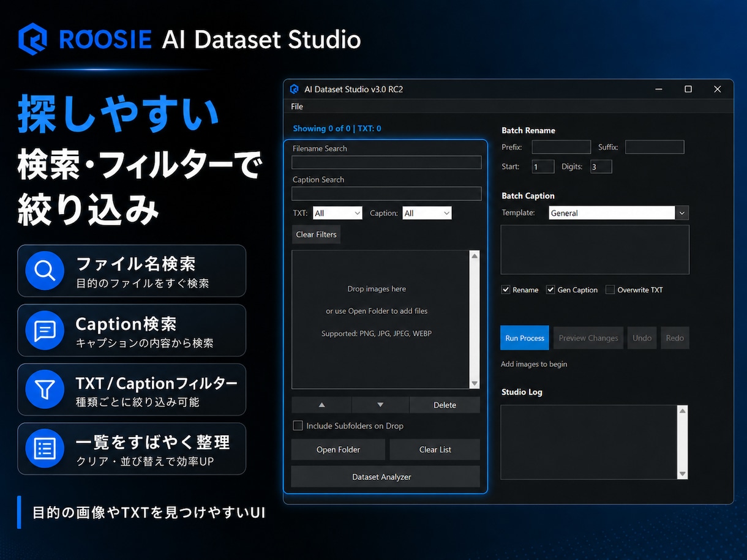The height and width of the screenshot is (560, 747).
Task: Click the funnel icon for TXT/Captionフィルター
Action: point(45,389)
